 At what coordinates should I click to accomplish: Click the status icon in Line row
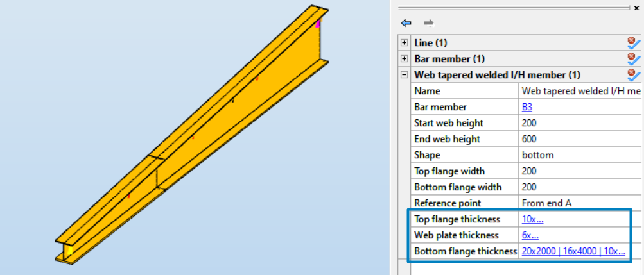[634, 43]
